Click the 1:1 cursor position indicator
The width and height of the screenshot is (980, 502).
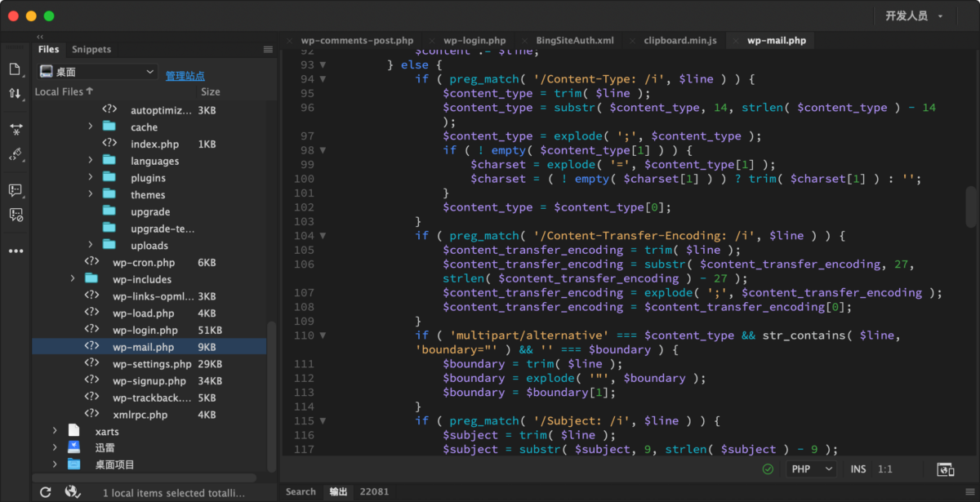(x=885, y=469)
